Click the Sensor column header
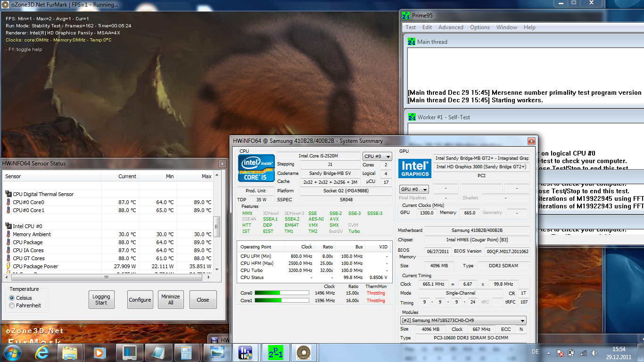Screen dimensions: 644x362 click(52, 176)
